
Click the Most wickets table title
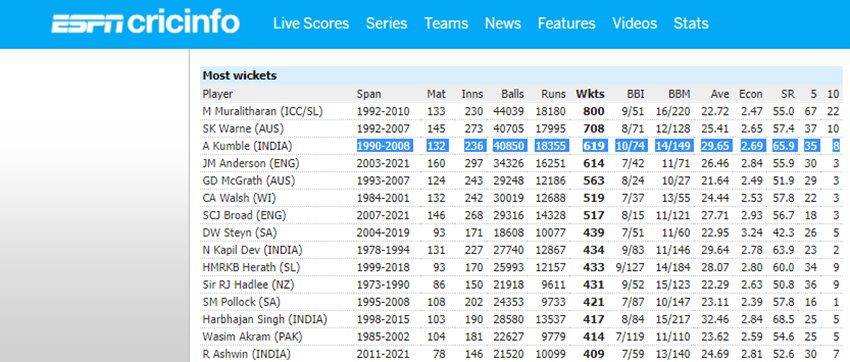pos(239,76)
